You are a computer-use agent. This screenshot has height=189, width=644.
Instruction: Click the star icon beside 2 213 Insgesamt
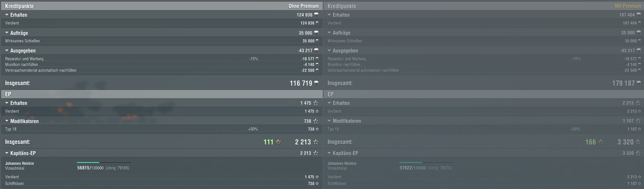pyautogui.click(x=316, y=142)
